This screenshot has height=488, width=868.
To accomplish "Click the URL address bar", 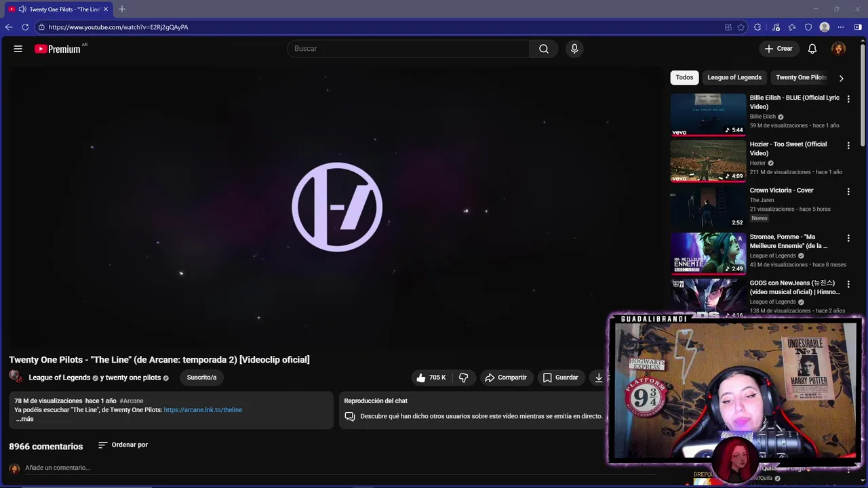I will 380,27.
